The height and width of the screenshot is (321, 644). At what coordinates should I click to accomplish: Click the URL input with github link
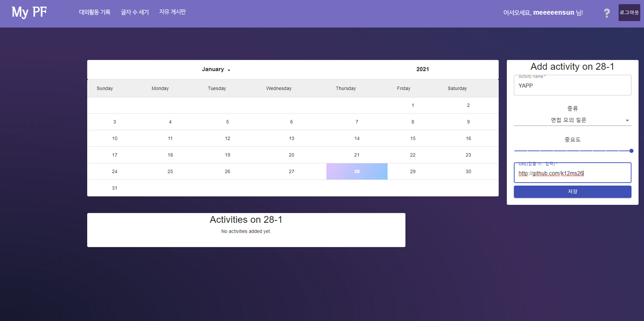[x=572, y=173]
